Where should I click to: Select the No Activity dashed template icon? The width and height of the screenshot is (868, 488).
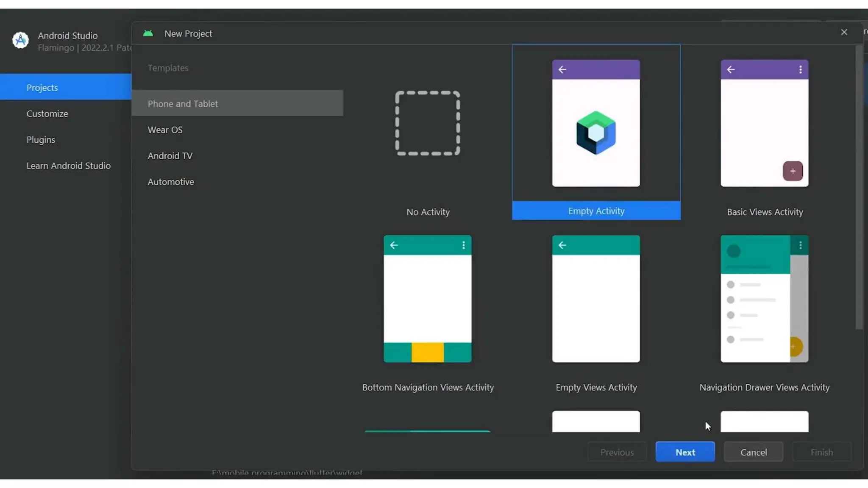(427, 123)
